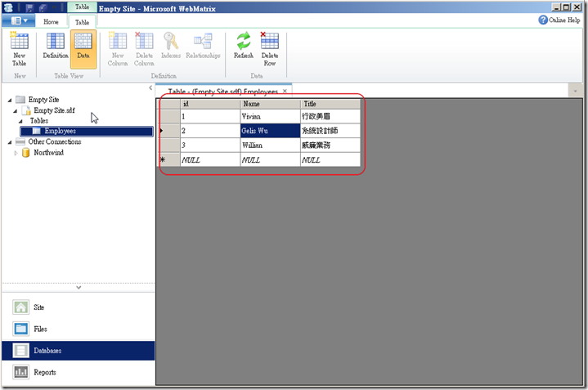Viewport: 588px width, 390px height.
Task: Expand the Northwind tree node
Action: click(x=16, y=153)
